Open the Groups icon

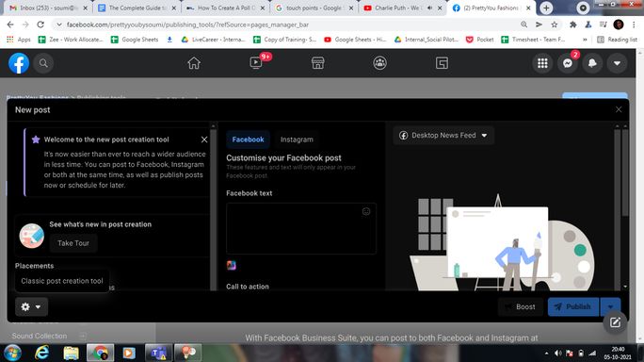(x=380, y=63)
